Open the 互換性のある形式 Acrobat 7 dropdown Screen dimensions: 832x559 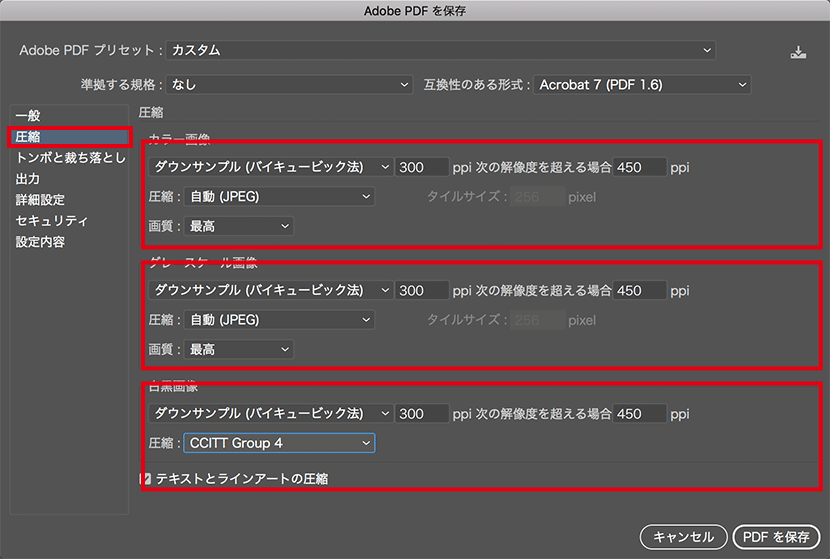pos(642,85)
